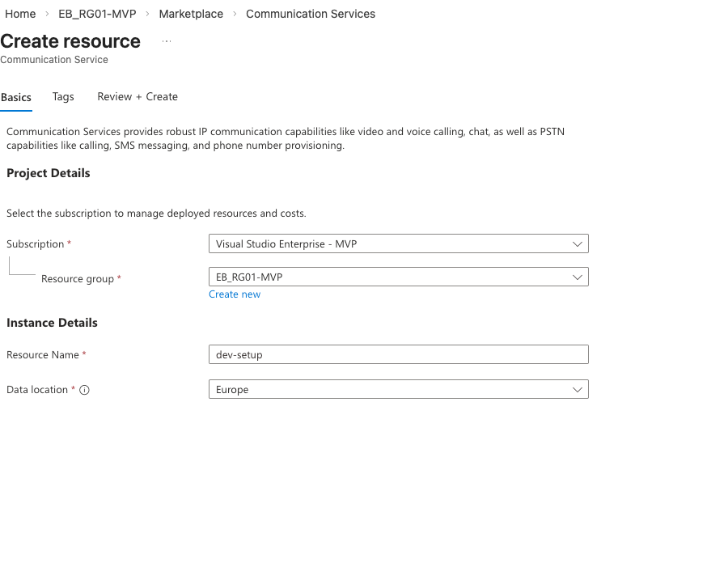Open Marketplace from the breadcrumb

point(191,14)
